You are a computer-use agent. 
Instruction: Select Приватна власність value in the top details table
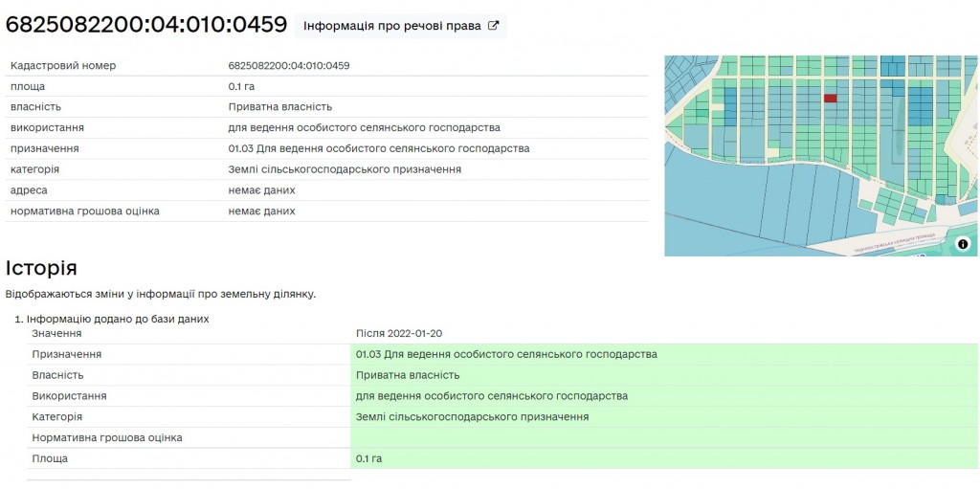(x=280, y=107)
